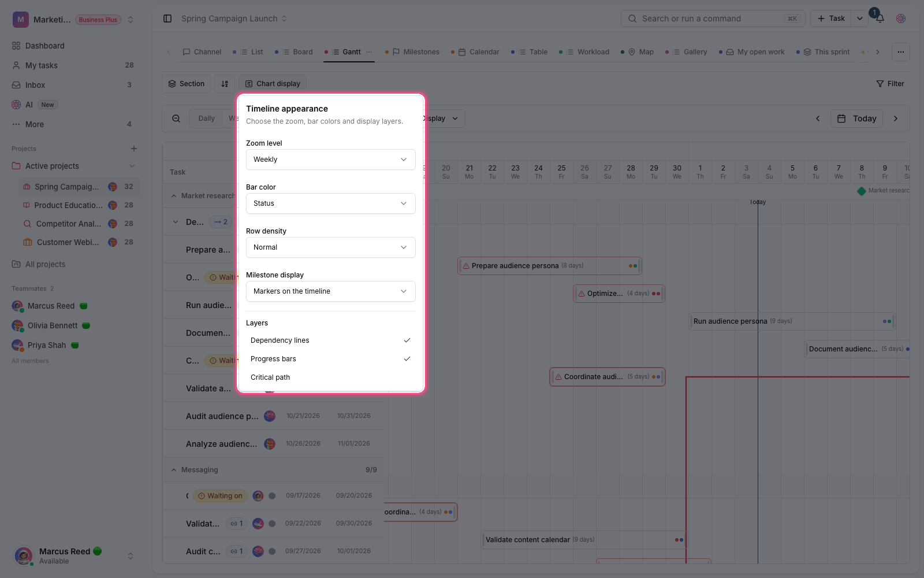
Task: Click the Chart display button
Action: pos(273,84)
